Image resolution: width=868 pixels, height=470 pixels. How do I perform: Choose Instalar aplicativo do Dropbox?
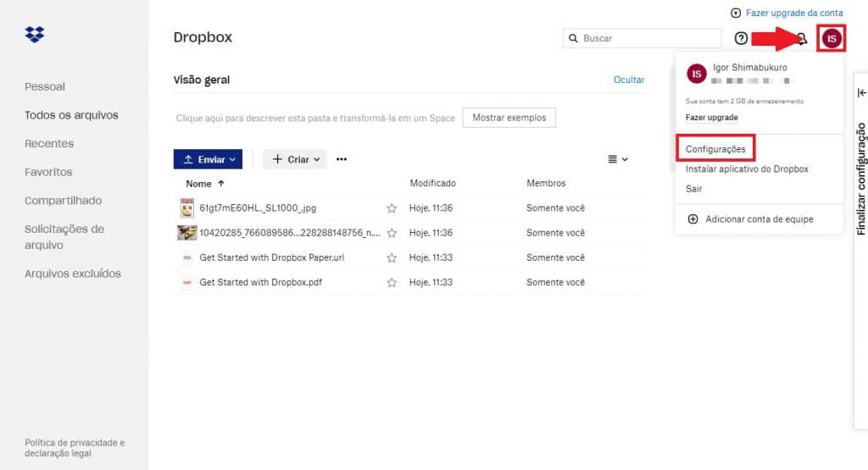point(747,169)
